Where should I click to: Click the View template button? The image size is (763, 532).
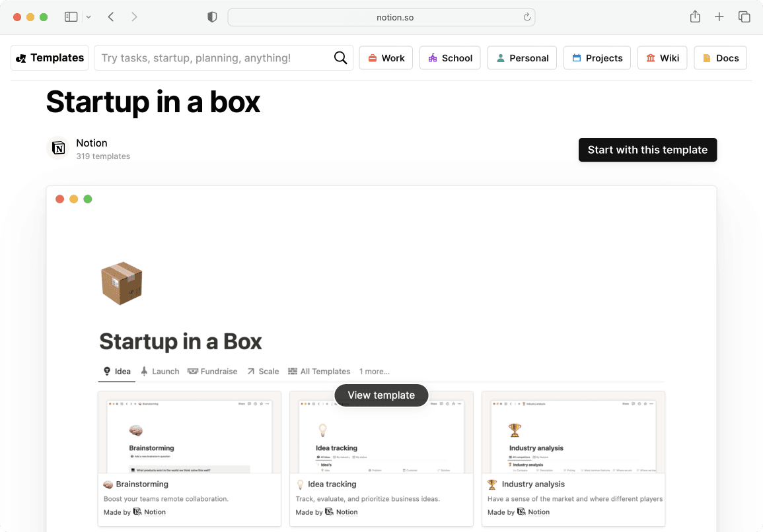pos(381,395)
